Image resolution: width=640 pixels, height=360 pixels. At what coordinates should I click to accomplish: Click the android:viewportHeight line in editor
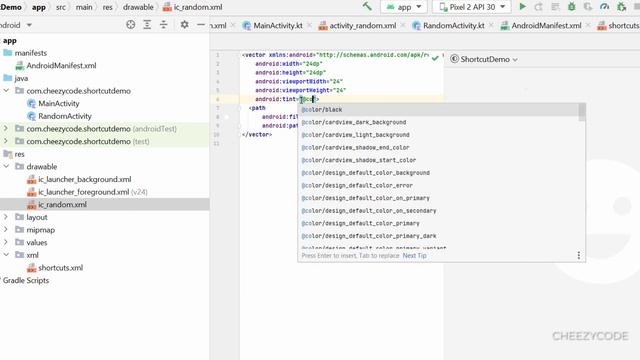[x=300, y=90]
